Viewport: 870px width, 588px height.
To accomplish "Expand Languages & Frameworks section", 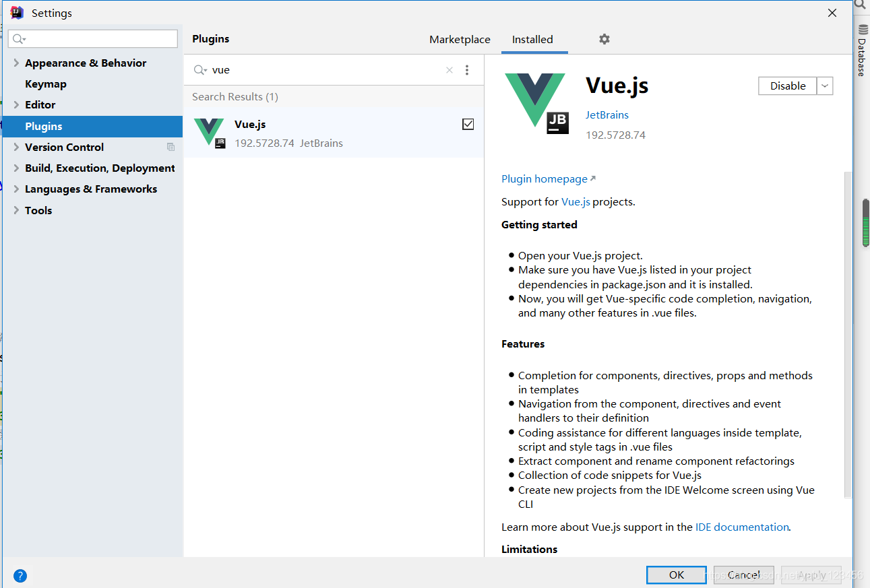I will point(16,189).
